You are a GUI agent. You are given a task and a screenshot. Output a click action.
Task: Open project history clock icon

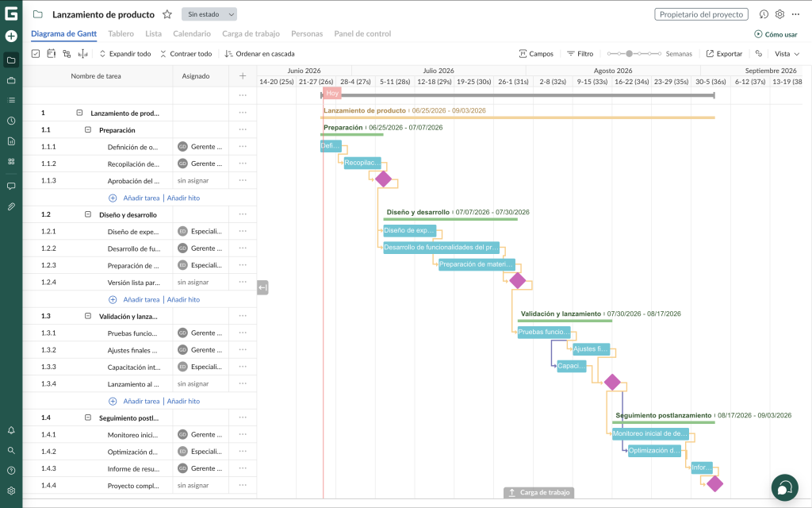click(x=764, y=14)
